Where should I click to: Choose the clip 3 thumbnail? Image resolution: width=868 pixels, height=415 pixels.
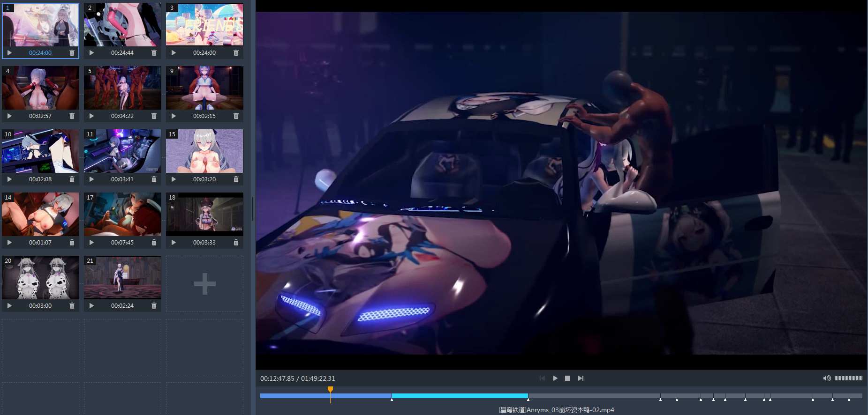(204, 24)
